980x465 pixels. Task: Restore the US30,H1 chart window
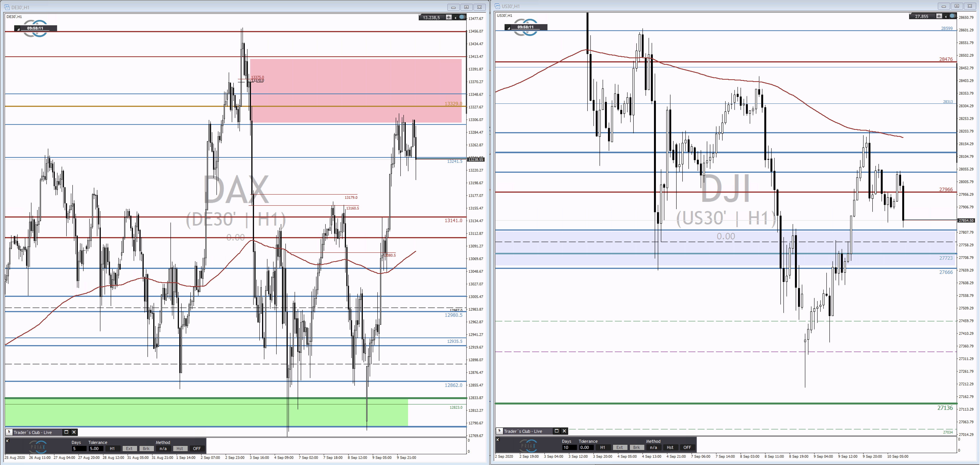click(957, 6)
